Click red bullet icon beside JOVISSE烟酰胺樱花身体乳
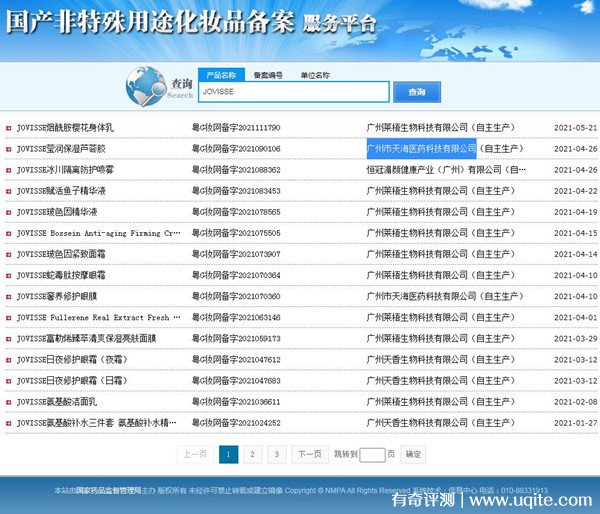600x514 pixels. (9, 128)
